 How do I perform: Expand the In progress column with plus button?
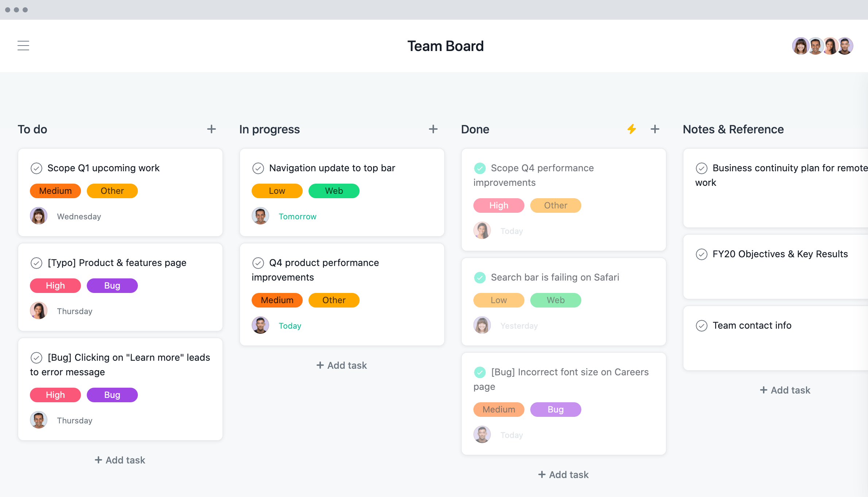click(x=433, y=129)
